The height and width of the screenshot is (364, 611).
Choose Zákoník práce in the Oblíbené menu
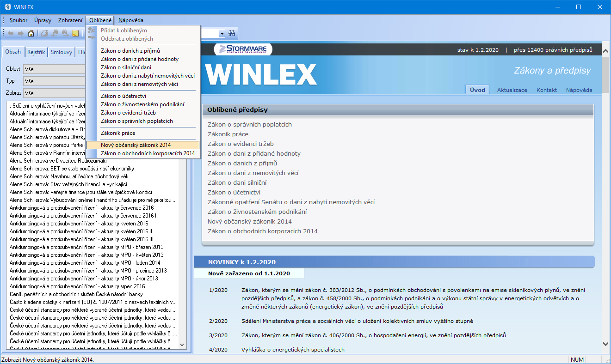click(x=144, y=133)
